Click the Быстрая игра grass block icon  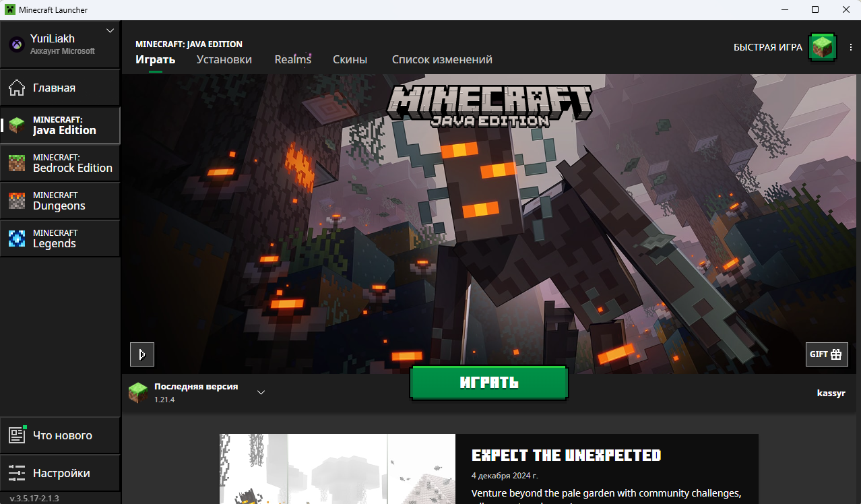(x=823, y=47)
